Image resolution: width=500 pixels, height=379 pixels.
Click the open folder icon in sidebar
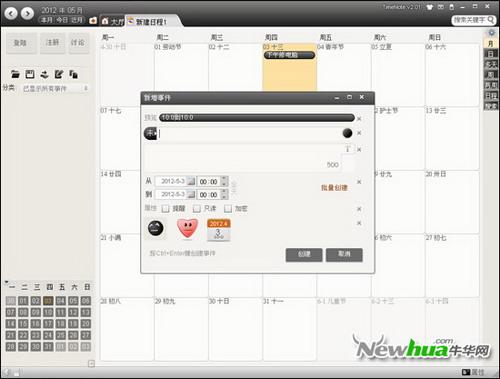(x=15, y=74)
